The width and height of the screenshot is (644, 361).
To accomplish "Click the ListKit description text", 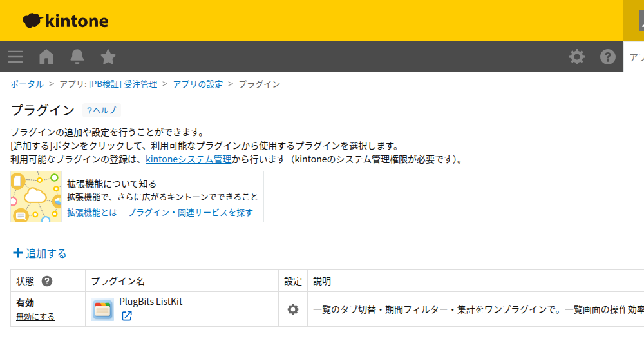I will click(x=478, y=309).
